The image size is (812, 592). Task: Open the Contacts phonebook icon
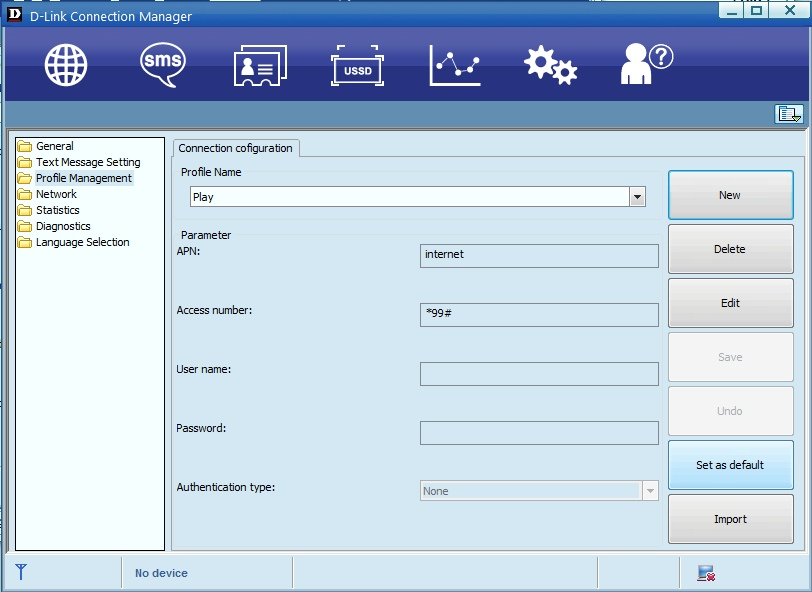coord(260,65)
